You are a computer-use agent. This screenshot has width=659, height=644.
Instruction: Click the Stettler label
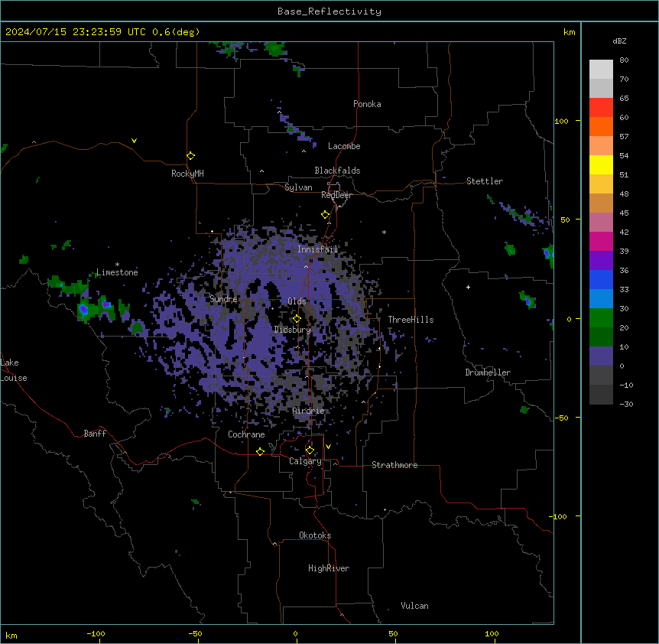point(484,181)
